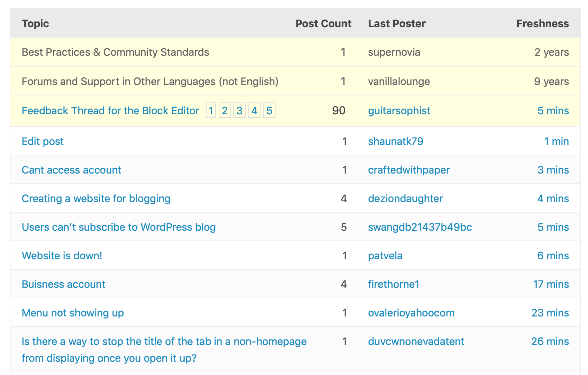
Task: View deziondaughter's user profile
Action: click(405, 198)
